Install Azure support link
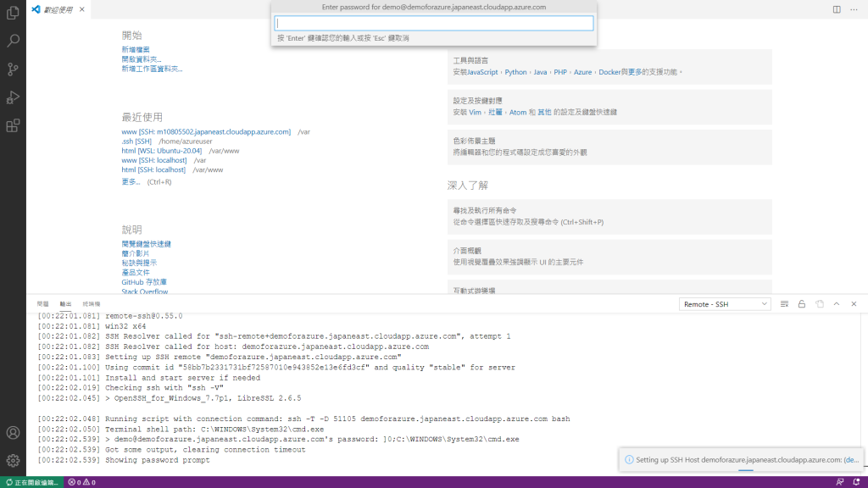This screenshot has height=488, width=868. 582,72
